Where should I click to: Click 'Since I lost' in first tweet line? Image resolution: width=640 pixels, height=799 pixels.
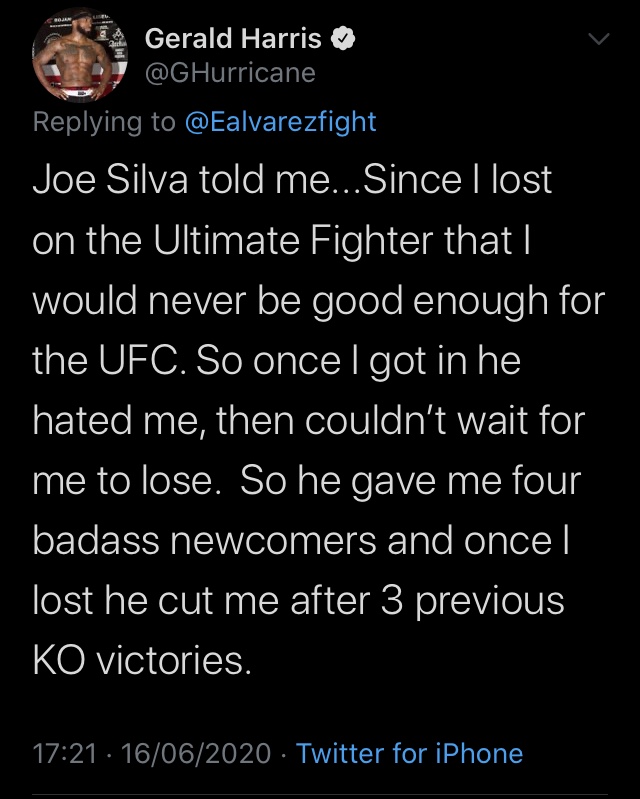coord(457,180)
